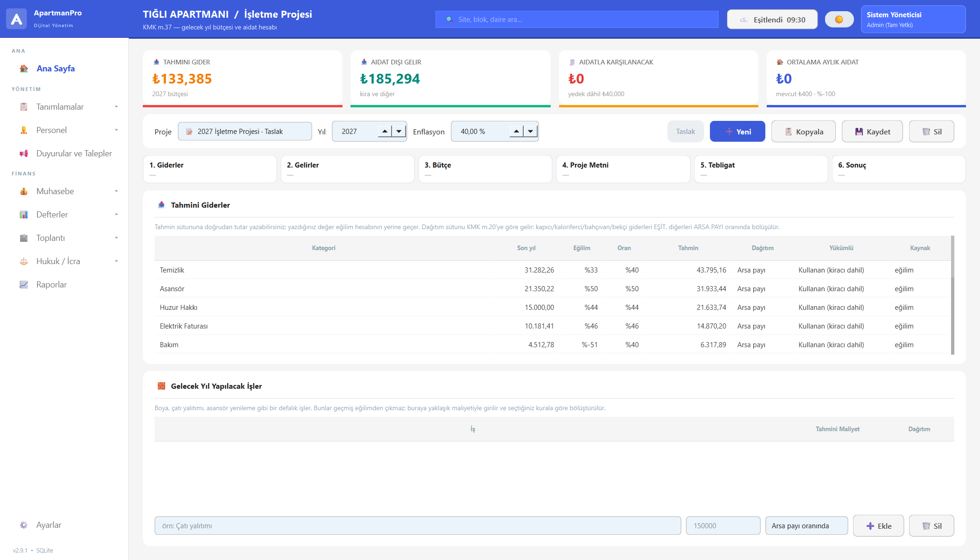Screen dimensions: 980x560
Task: Click the Toplantı icon in sidebar
Action: pyautogui.click(x=24, y=238)
